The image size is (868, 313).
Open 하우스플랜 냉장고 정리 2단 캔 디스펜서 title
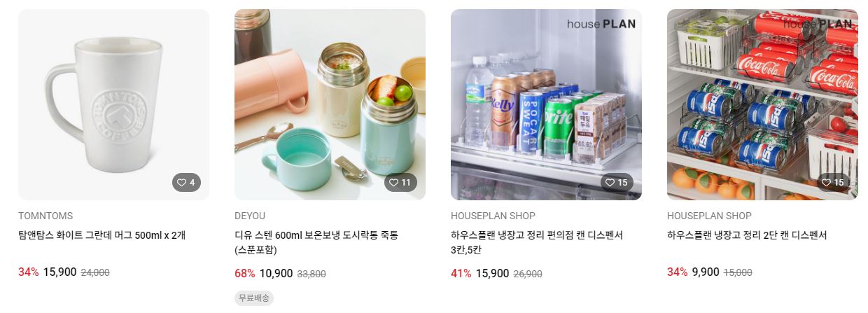pyautogui.click(x=747, y=235)
